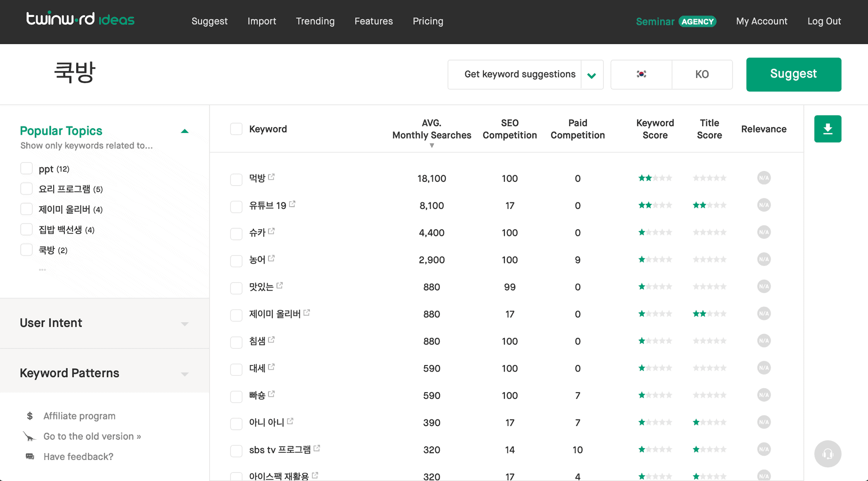Open external link icon next to 맛있는
This screenshot has height=481, width=868.
[279, 285]
